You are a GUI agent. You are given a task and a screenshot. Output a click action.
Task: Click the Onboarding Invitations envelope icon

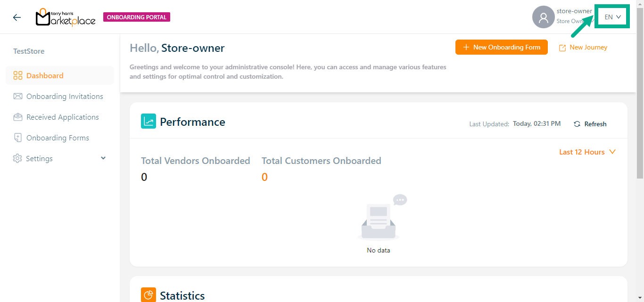[x=18, y=97]
